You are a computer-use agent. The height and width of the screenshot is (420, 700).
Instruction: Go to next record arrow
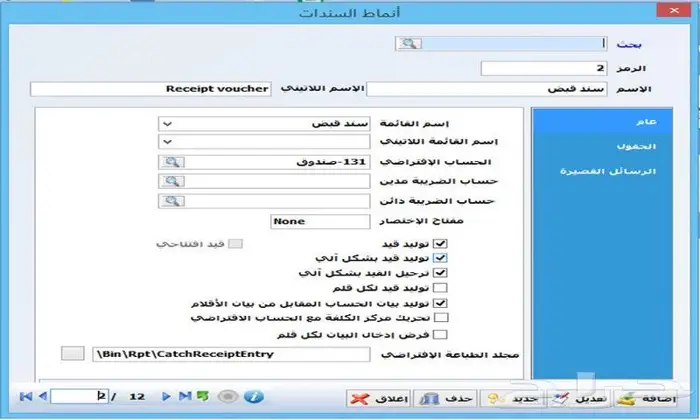coord(166,396)
